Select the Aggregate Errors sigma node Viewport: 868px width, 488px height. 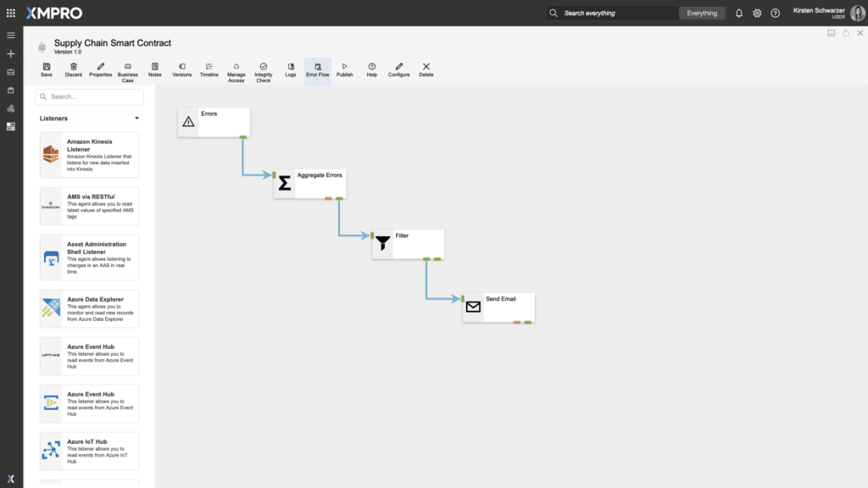286,183
